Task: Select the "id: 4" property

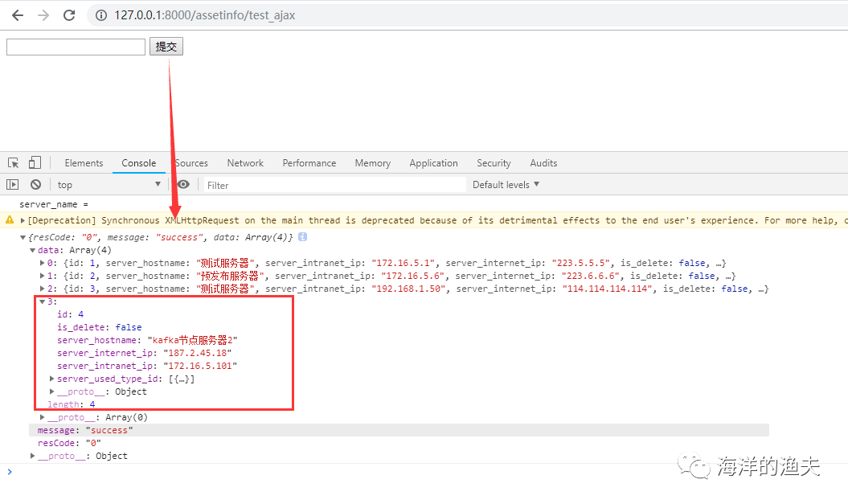Action: pos(70,314)
